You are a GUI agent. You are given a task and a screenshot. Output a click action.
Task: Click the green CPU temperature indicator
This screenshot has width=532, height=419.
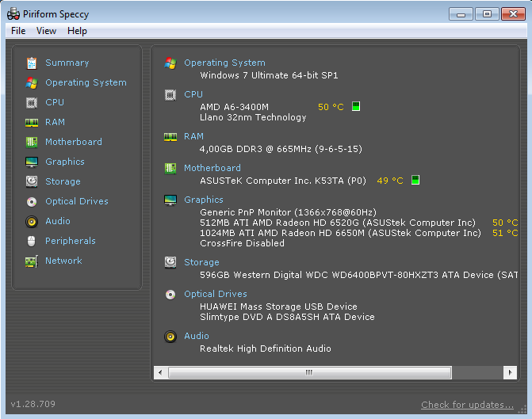pos(356,107)
